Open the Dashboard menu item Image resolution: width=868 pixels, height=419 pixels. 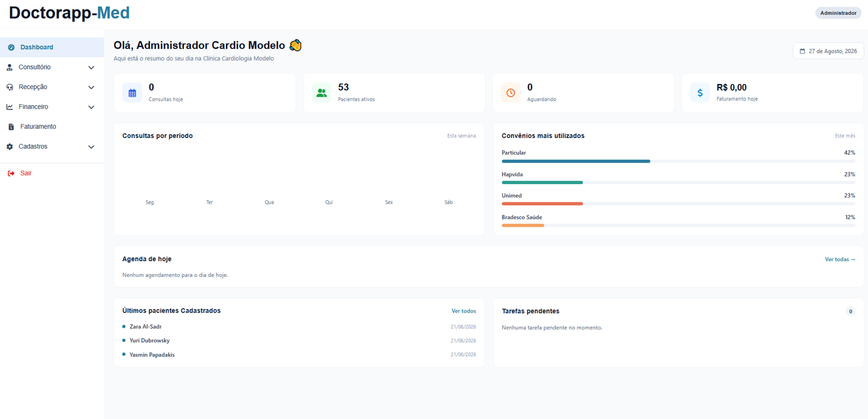(52, 47)
